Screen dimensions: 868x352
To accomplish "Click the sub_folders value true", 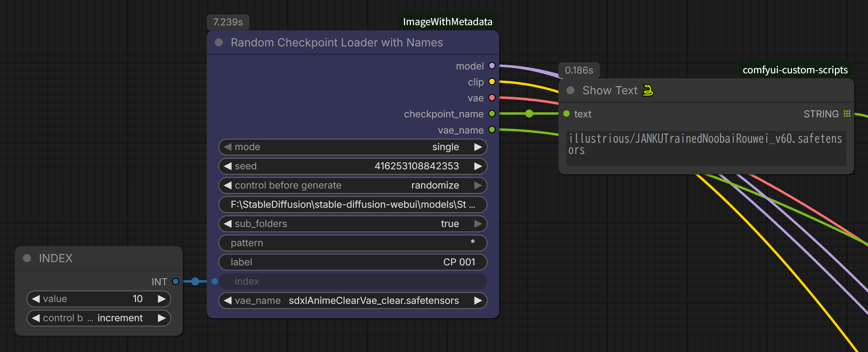I will [450, 224].
